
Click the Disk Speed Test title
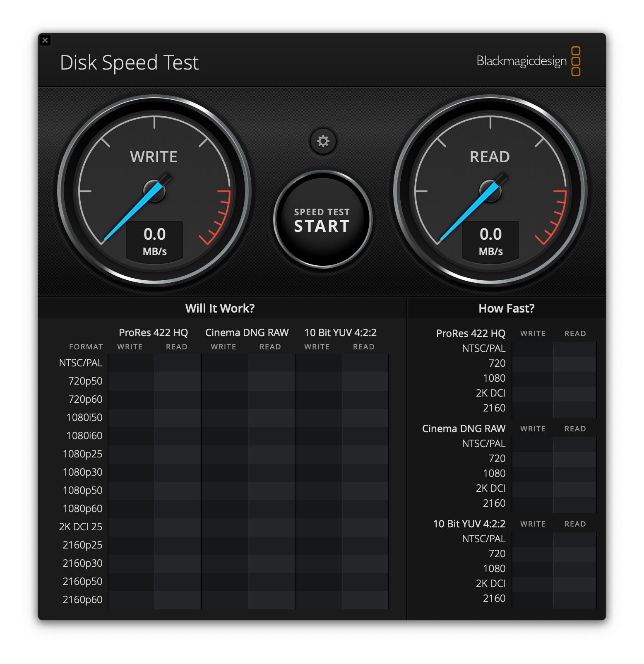click(x=129, y=63)
